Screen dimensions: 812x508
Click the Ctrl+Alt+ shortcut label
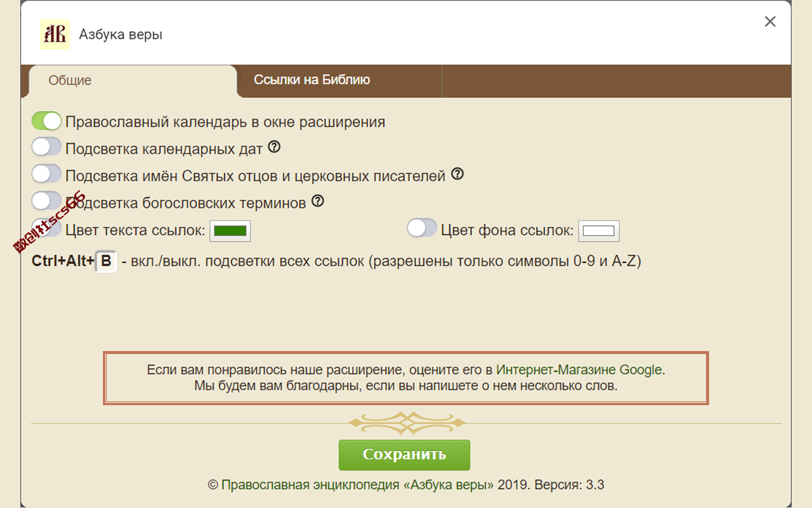tap(63, 261)
